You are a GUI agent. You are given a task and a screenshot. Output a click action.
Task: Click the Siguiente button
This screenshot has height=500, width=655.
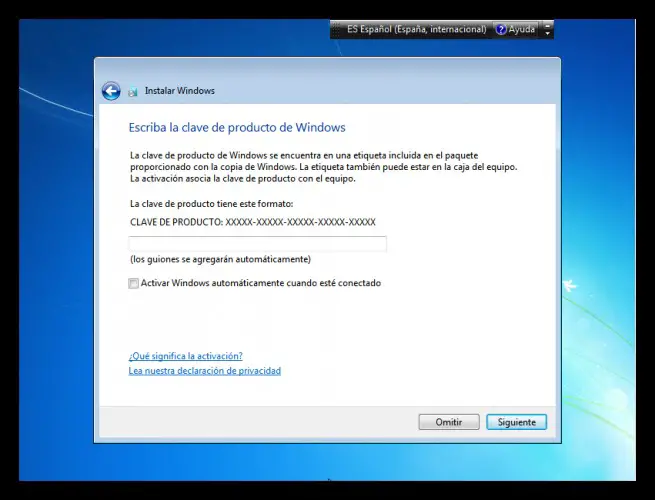(x=516, y=422)
